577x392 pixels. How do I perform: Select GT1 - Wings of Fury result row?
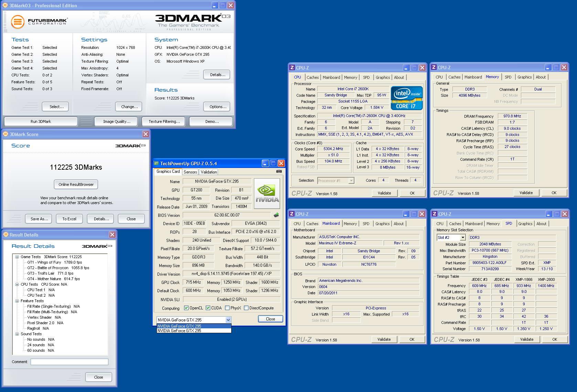(55, 262)
